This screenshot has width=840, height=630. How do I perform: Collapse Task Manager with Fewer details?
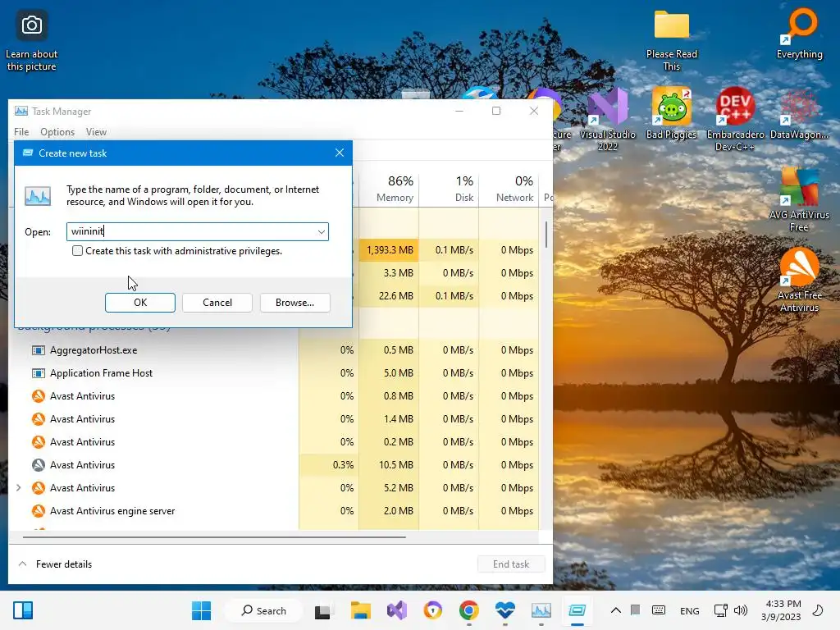point(55,564)
